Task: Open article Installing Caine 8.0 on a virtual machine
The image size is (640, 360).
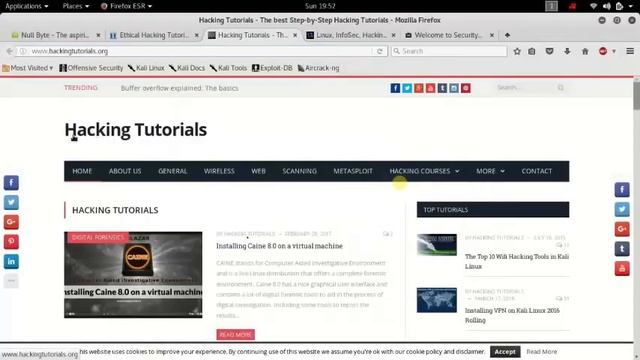Action: (x=279, y=246)
